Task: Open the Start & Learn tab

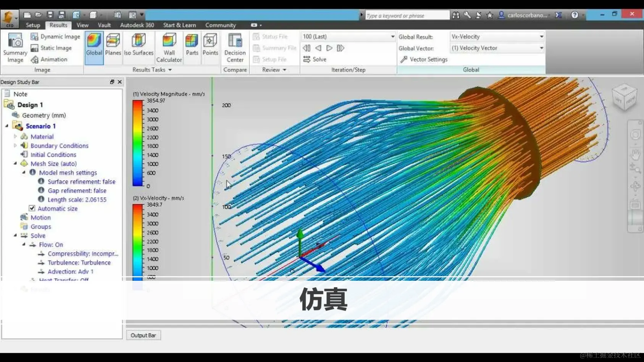Action: (179, 25)
